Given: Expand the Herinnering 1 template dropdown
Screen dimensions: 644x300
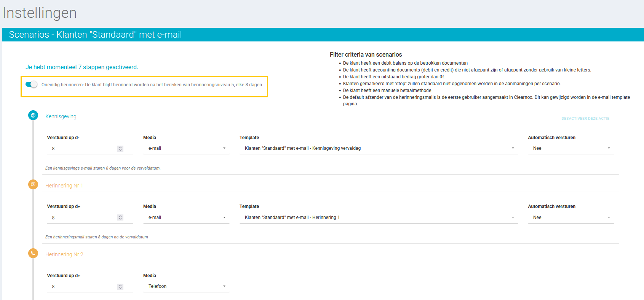Looking at the screenshot, I should click(x=379, y=217).
